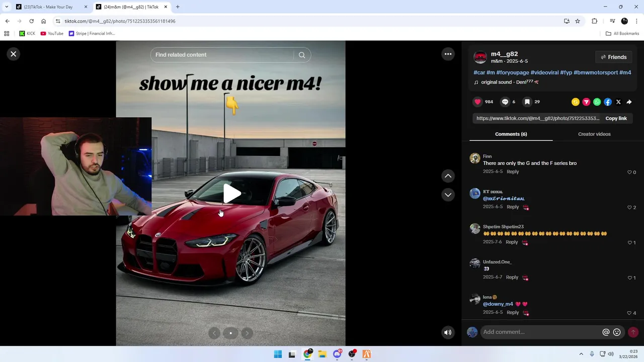Screen dimensions: 644x362
Task: Share to X
Action: (x=618, y=102)
